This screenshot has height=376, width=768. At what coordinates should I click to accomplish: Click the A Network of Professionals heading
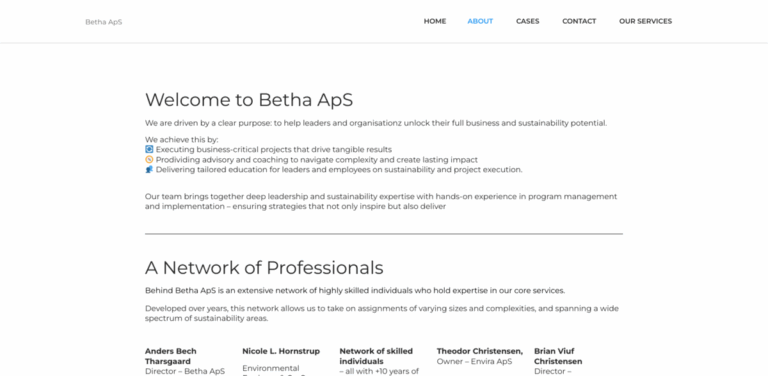[x=264, y=268]
